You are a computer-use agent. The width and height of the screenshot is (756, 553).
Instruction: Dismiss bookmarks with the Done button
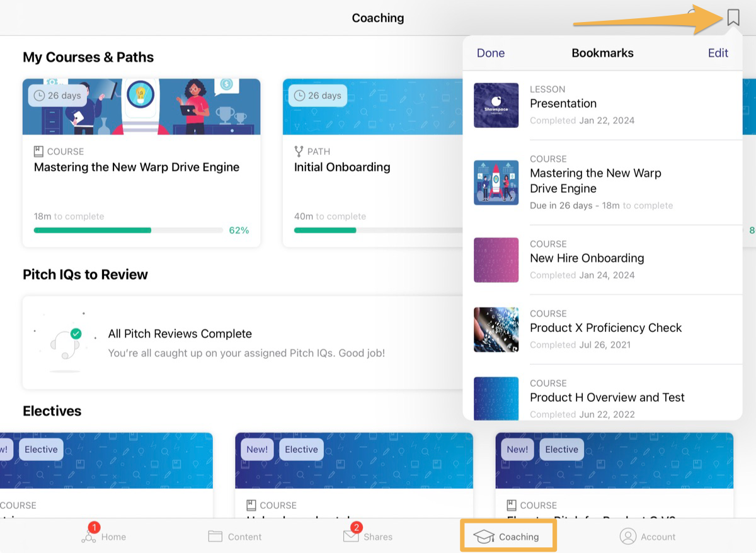pos(490,53)
